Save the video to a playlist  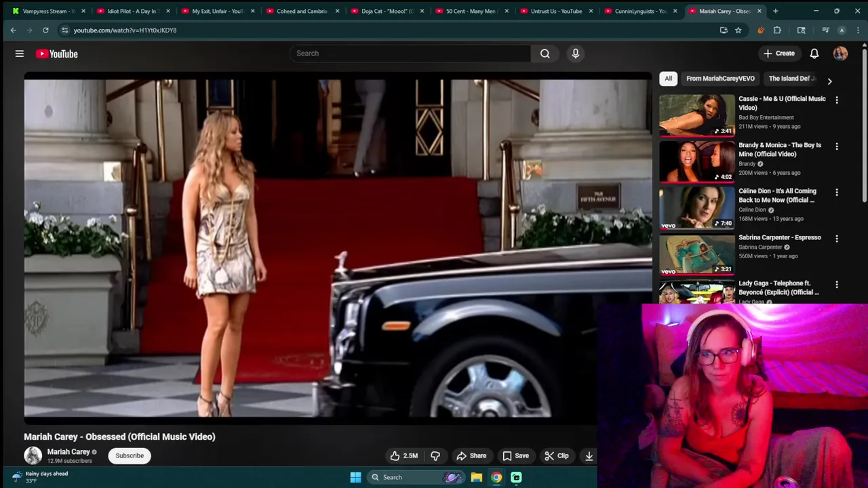coord(515,455)
